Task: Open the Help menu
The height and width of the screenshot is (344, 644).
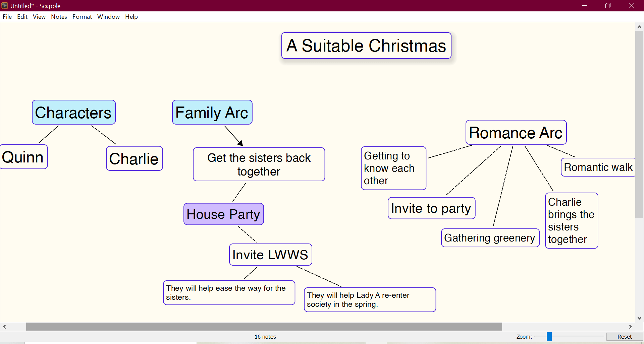Action: tap(131, 17)
